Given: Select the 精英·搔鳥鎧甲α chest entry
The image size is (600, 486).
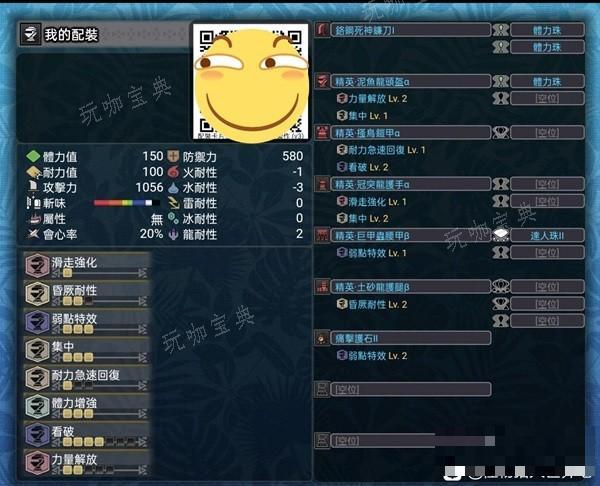Looking at the screenshot, I should click(x=410, y=133).
